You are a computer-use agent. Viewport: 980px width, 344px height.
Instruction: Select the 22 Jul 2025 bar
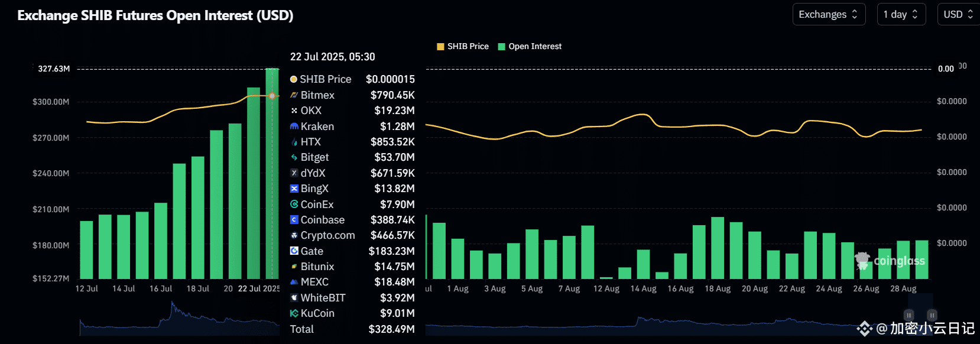(x=272, y=173)
